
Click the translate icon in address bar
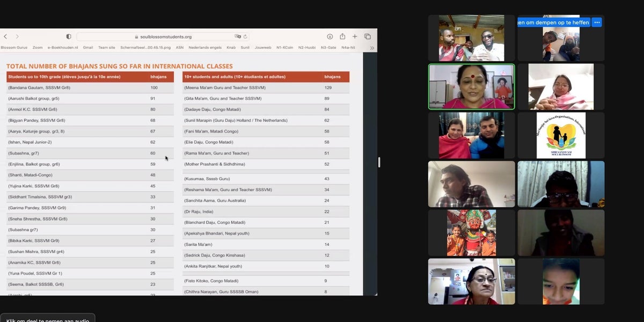pyautogui.click(x=237, y=36)
